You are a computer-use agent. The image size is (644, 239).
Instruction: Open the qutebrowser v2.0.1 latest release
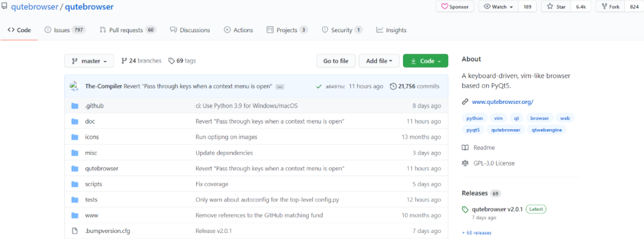497,209
